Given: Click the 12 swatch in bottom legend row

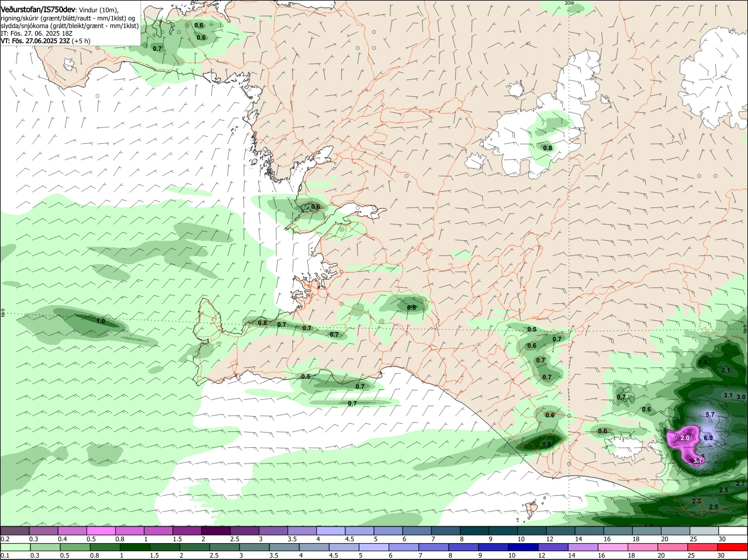Looking at the screenshot, I should 553,547.
